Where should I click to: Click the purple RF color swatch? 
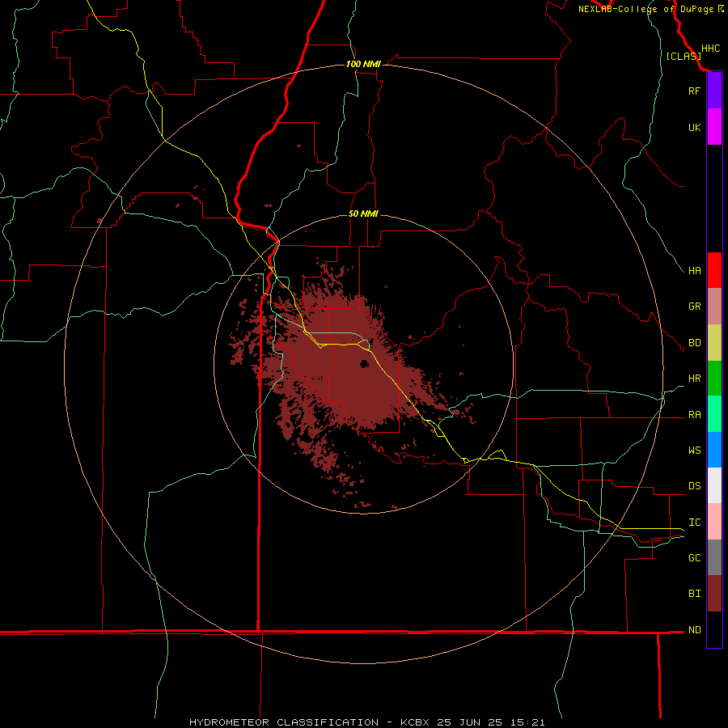click(x=714, y=91)
